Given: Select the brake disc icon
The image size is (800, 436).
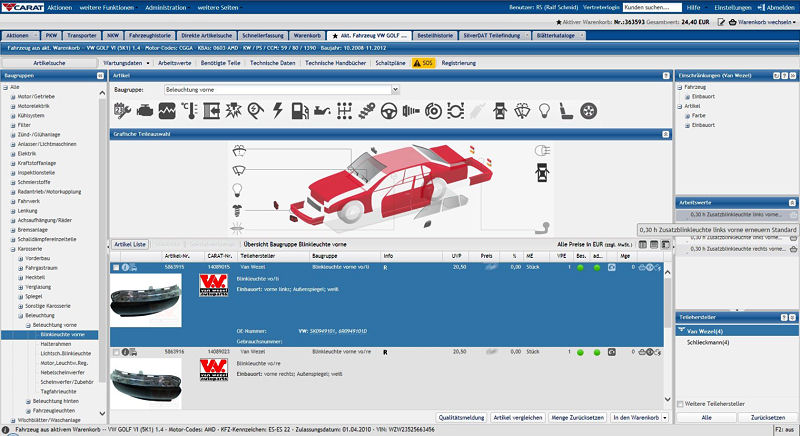Looking at the screenshot, I should (433, 111).
